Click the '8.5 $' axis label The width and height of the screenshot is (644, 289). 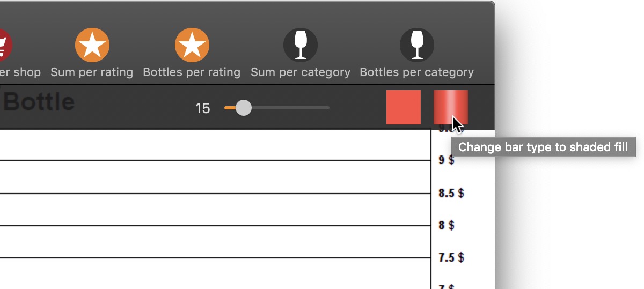[451, 192]
